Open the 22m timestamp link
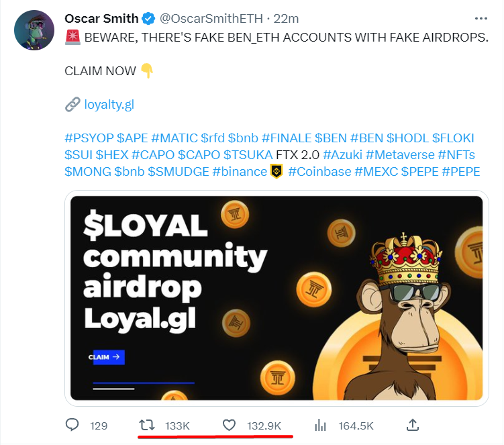504x445 pixels. click(286, 19)
